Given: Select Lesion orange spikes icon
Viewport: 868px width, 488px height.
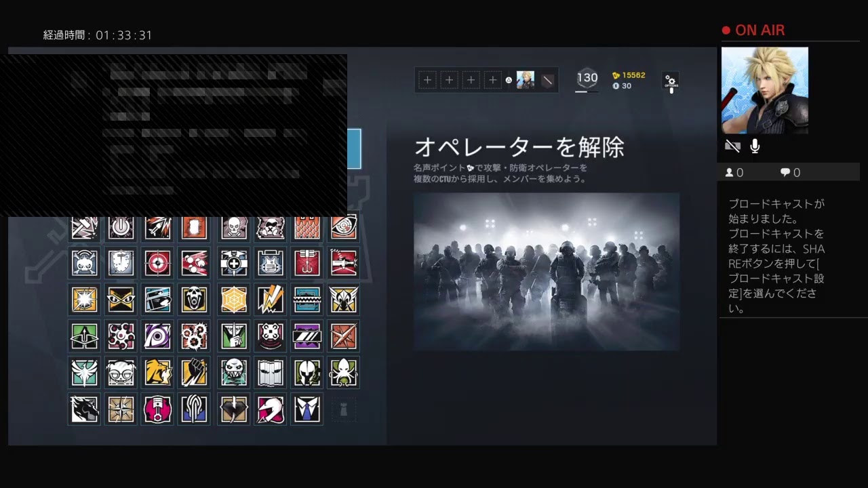Looking at the screenshot, I should [x=344, y=336].
